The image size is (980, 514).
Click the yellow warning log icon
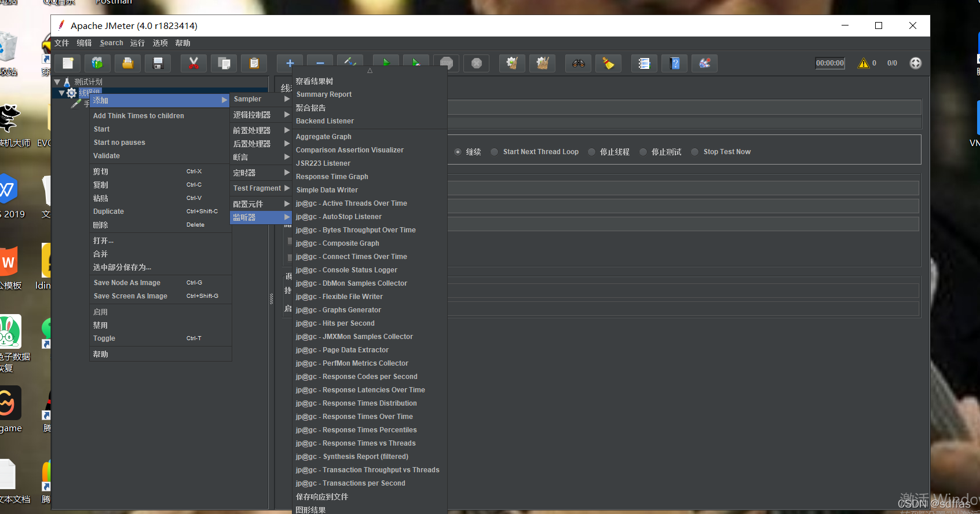click(x=864, y=63)
